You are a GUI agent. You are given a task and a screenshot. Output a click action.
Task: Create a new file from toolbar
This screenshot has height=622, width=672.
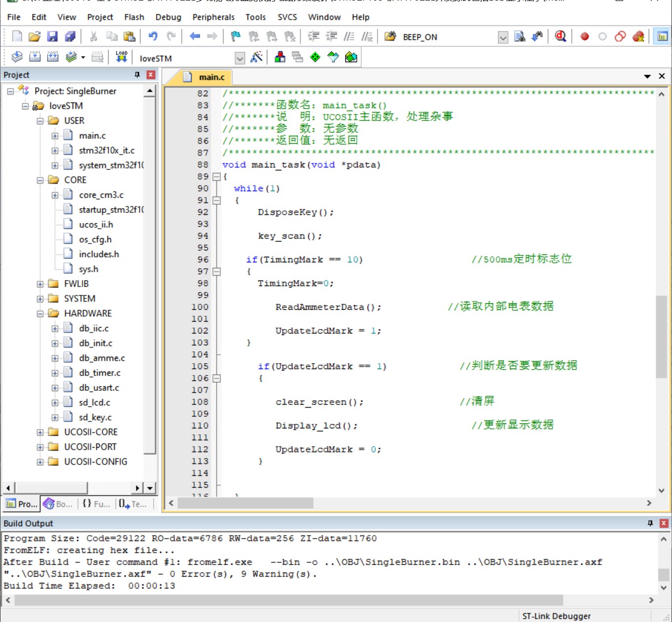17,37
